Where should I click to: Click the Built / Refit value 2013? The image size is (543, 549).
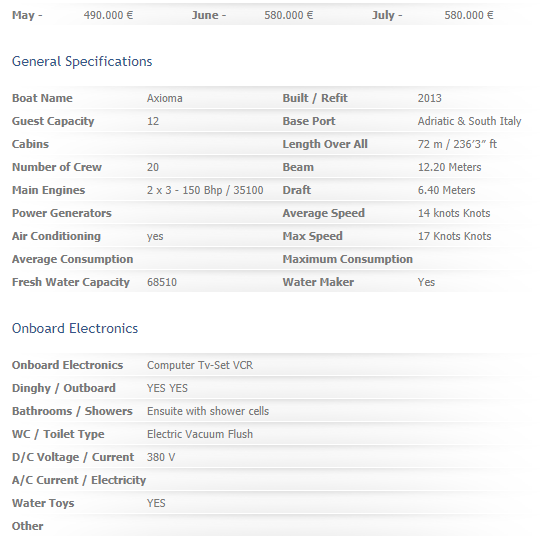[x=430, y=98]
